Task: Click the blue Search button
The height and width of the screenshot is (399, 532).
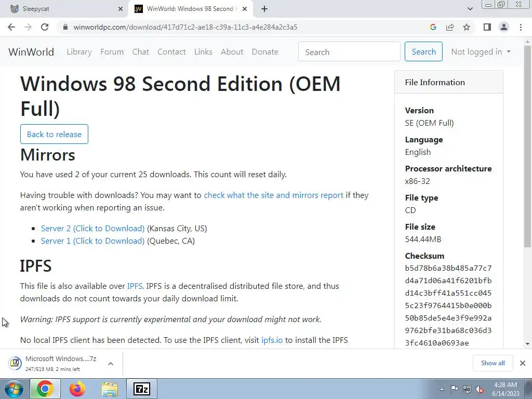Action: (423, 51)
